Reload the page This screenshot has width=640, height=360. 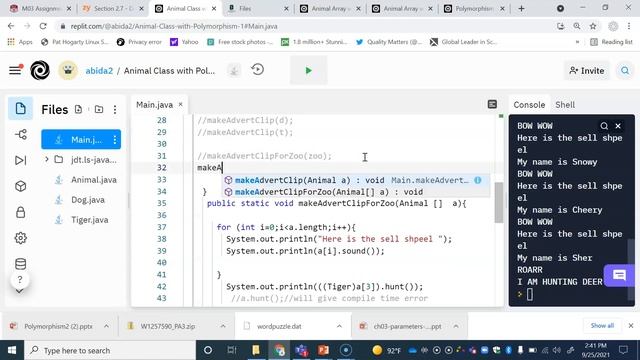coord(43,26)
